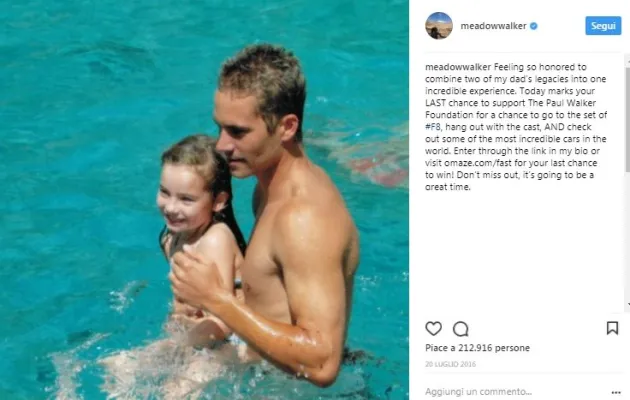Like the post with the heart icon
Image resolution: width=630 pixels, height=400 pixels.
[433, 329]
